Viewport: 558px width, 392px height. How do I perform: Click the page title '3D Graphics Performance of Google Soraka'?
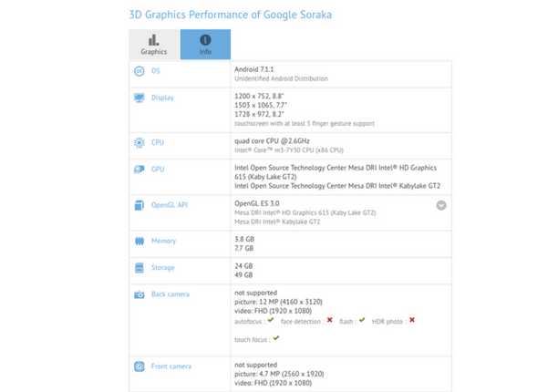click(231, 15)
